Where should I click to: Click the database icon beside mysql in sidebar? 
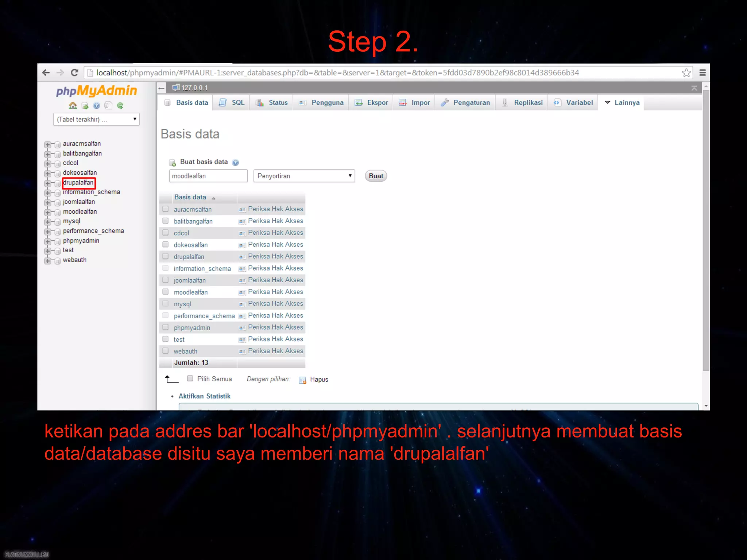tap(57, 222)
